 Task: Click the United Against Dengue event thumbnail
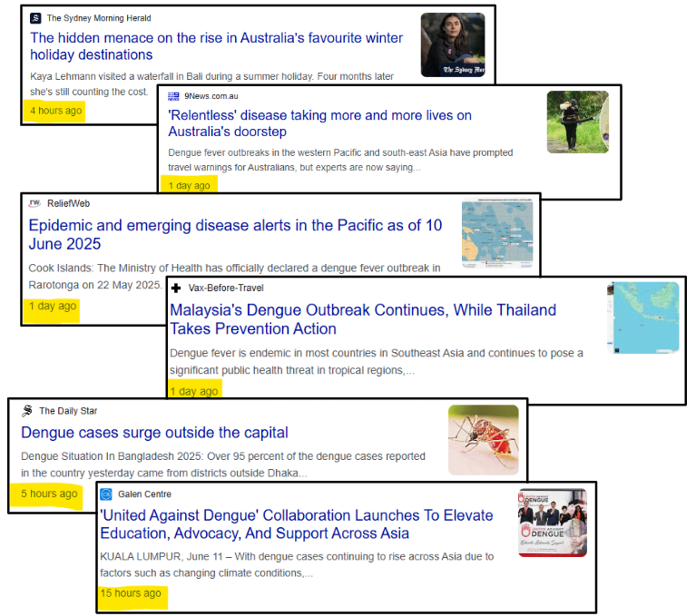tap(552, 523)
